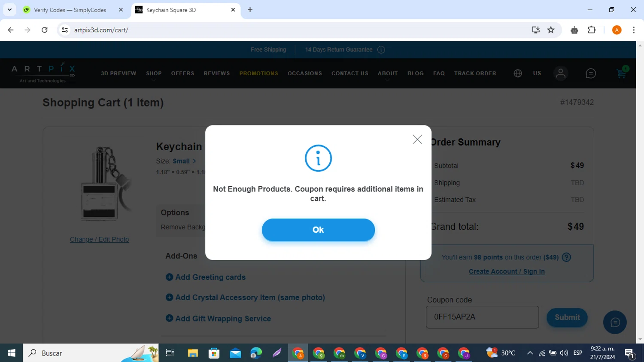Click the US region selector
644x362 pixels.
click(537, 73)
